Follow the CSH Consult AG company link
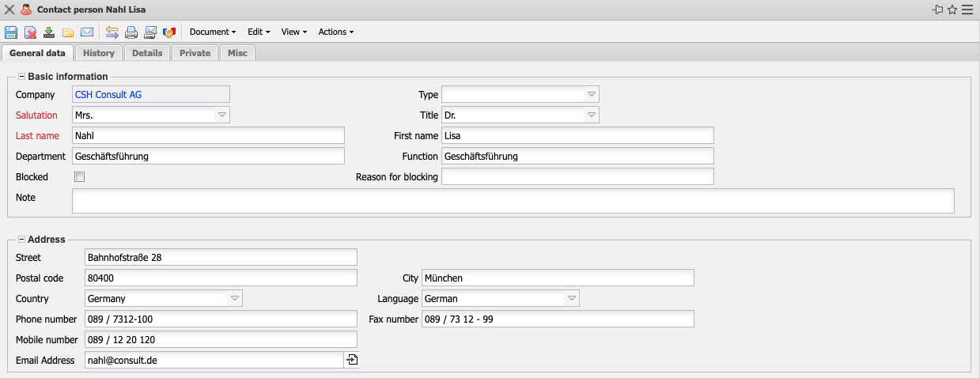 click(x=108, y=95)
